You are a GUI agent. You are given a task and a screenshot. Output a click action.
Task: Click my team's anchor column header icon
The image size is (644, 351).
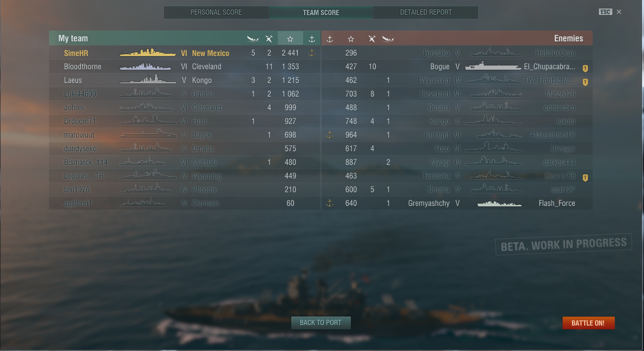tap(312, 39)
